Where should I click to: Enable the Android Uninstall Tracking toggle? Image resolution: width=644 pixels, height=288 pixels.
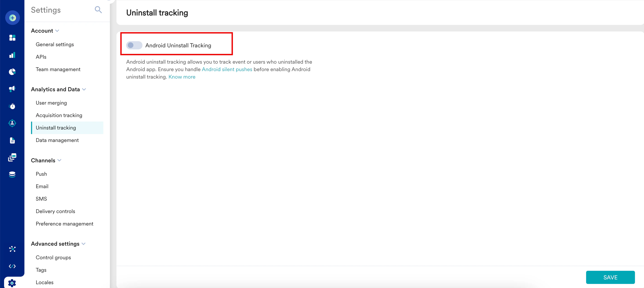click(x=134, y=45)
